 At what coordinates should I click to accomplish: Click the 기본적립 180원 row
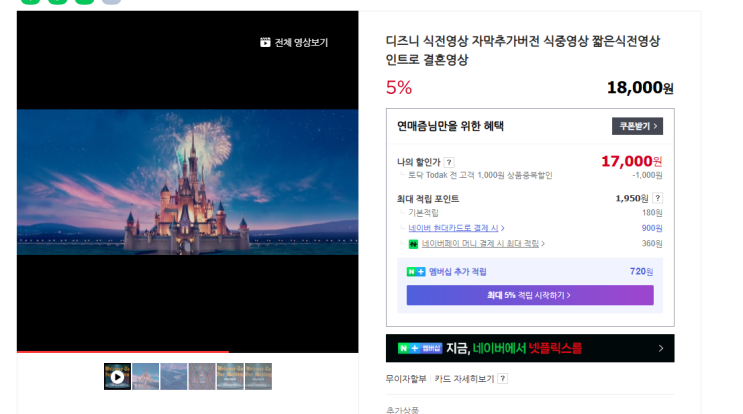click(x=530, y=213)
